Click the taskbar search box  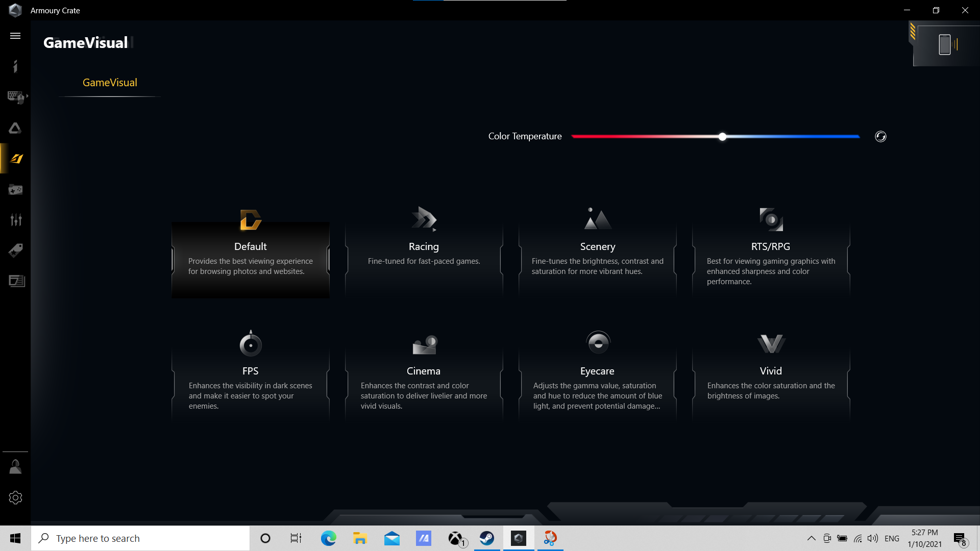(140, 538)
